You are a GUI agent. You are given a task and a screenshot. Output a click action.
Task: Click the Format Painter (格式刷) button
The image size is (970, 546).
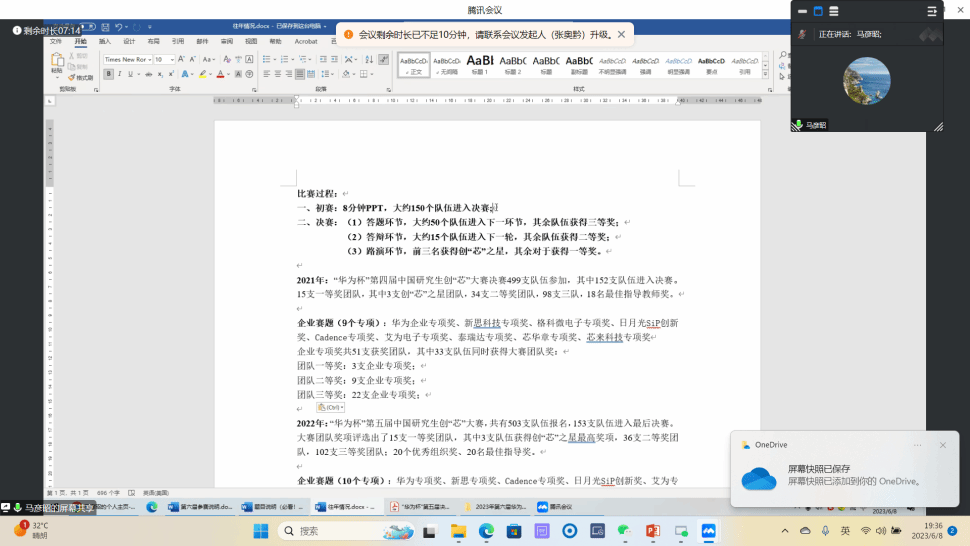(82, 77)
